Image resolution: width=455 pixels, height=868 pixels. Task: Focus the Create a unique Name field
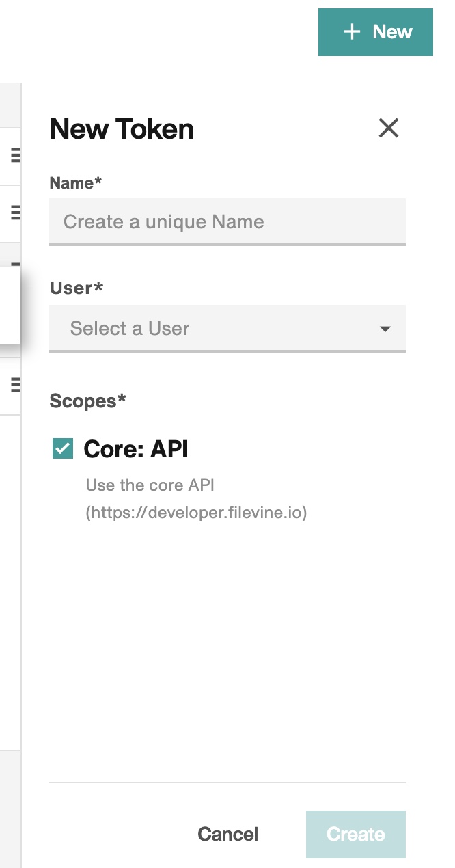tap(227, 221)
